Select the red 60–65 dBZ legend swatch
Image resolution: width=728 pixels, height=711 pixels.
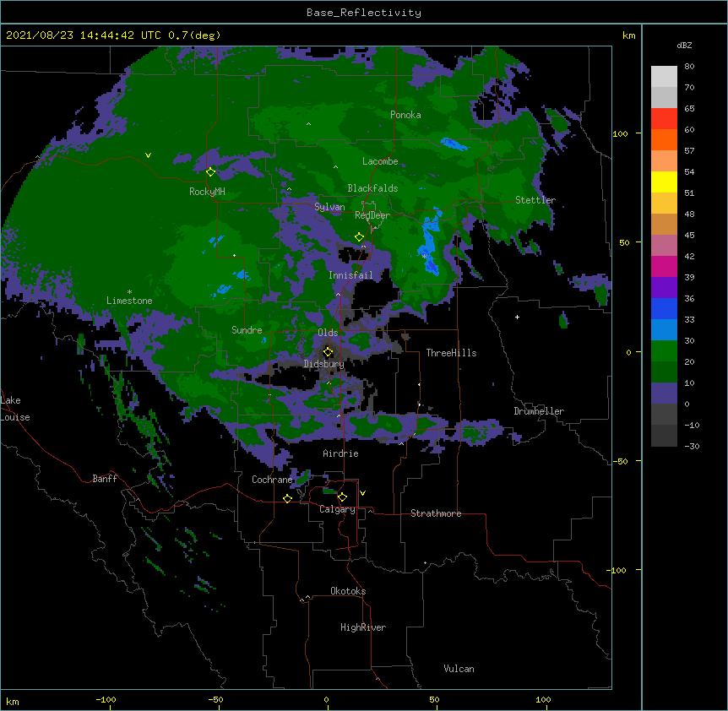point(664,118)
